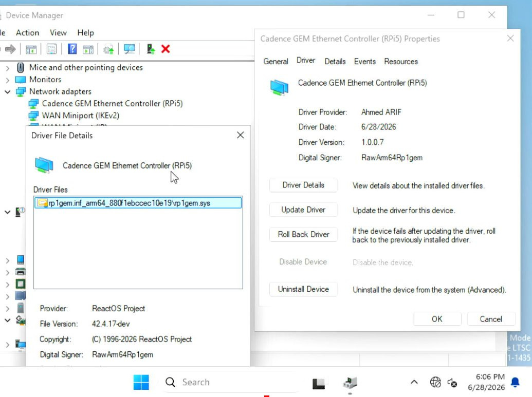The width and height of the screenshot is (532, 397).
Task: Expand Mice and other pointing devices
Action: point(8,68)
